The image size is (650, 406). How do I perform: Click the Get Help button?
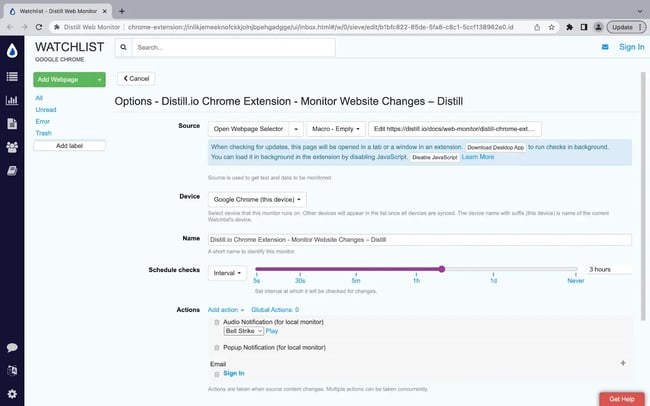(622, 399)
